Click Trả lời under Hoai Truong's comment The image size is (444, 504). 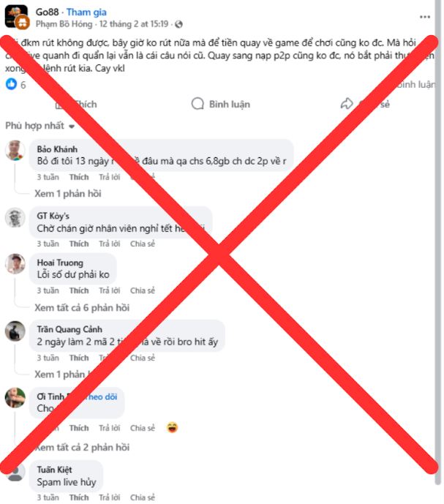pyautogui.click(x=109, y=290)
